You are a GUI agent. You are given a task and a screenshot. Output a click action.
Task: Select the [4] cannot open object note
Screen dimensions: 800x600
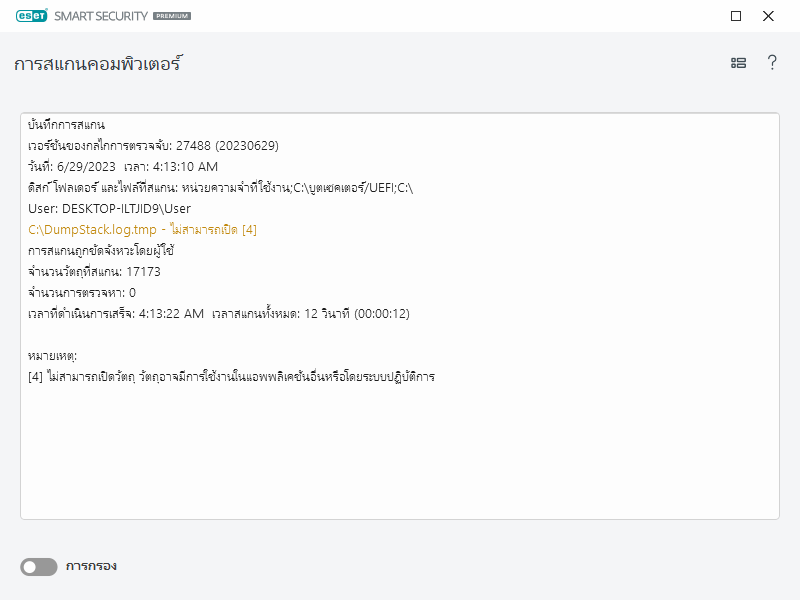click(x=232, y=377)
